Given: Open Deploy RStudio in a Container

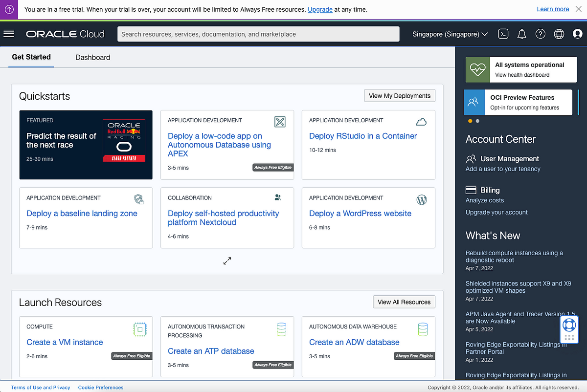Looking at the screenshot, I should [x=363, y=136].
